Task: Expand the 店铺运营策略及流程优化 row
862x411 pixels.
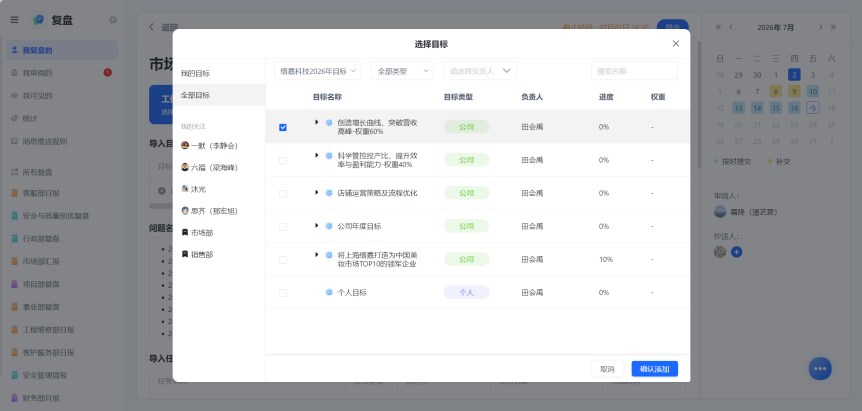Action: tap(317, 192)
